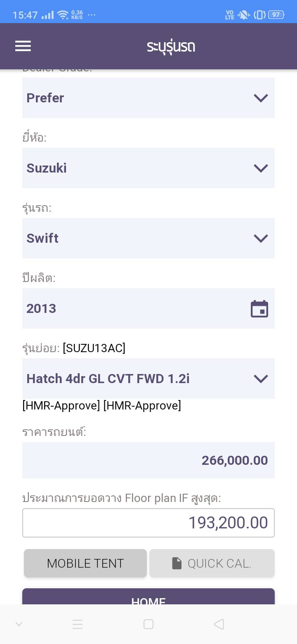
Task: Tap the car price field showing 266,000.00
Action: click(148, 460)
